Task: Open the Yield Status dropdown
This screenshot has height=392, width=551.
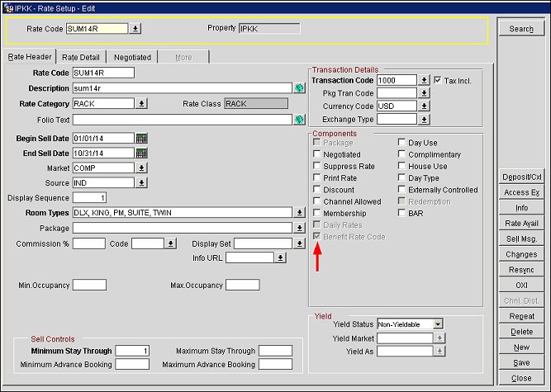Action: coord(438,324)
